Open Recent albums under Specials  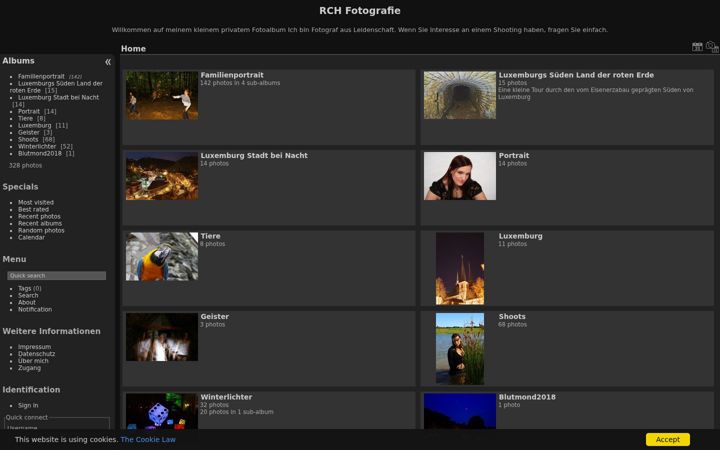(x=40, y=224)
